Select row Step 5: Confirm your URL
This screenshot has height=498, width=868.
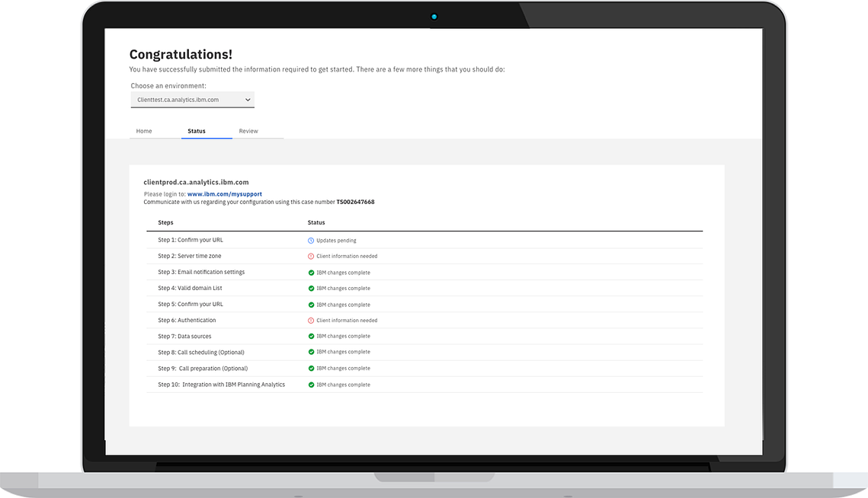(424, 305)
